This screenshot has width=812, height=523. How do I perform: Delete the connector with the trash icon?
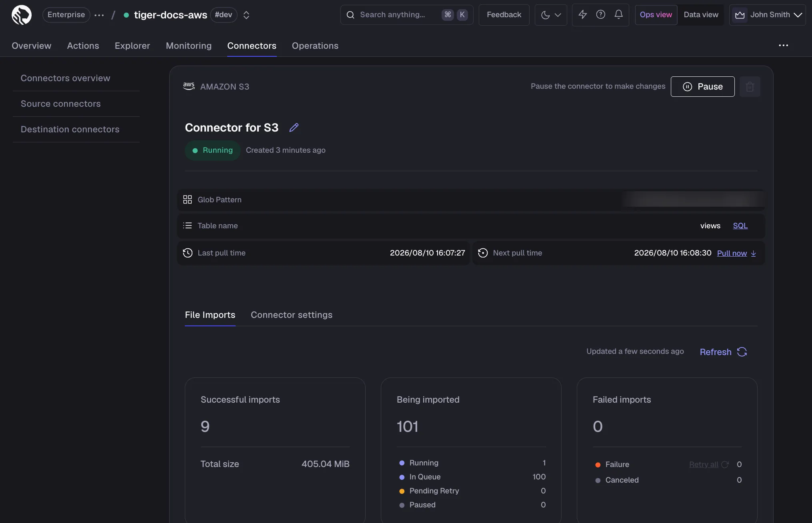pyautogui.click(x=750, y=86)
